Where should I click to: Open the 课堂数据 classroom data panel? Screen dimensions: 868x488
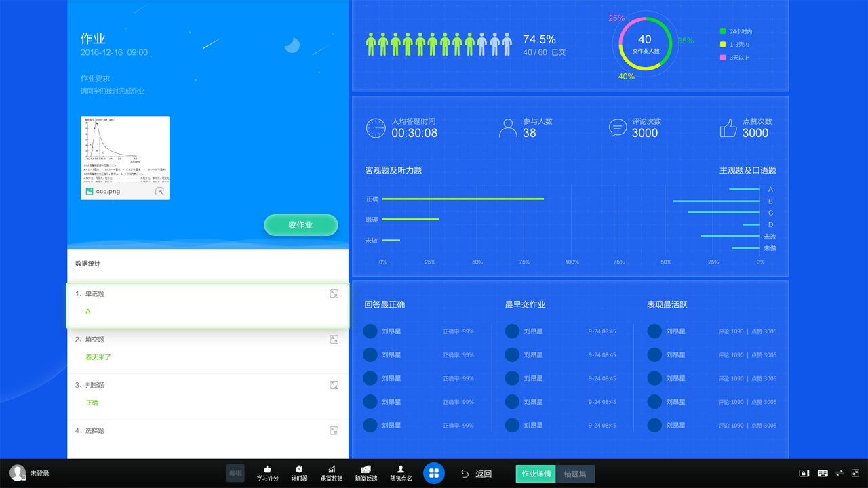(x=331, y=473)
